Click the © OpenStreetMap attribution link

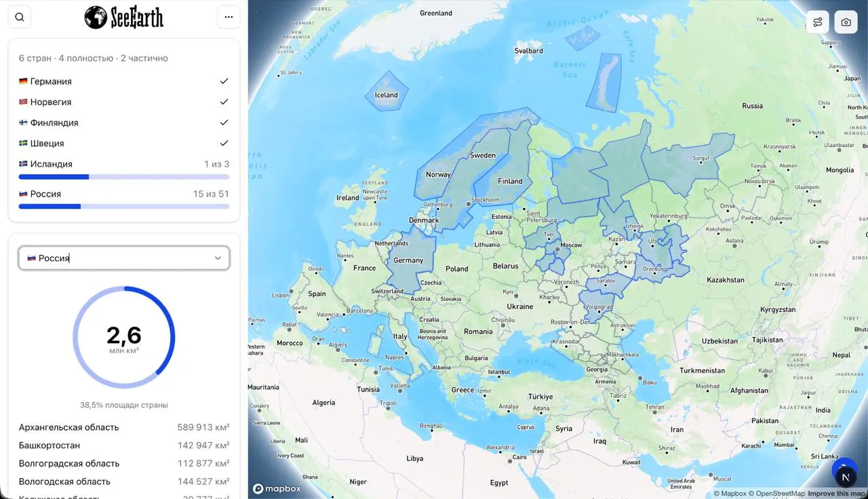[x=776, y=494]
